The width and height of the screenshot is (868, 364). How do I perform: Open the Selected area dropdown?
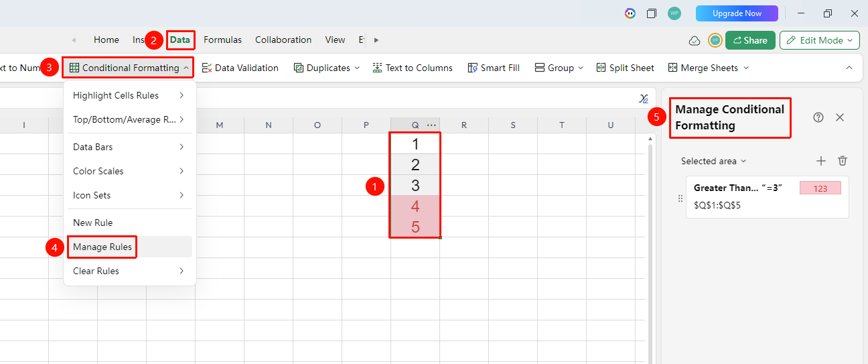[713, 161]
